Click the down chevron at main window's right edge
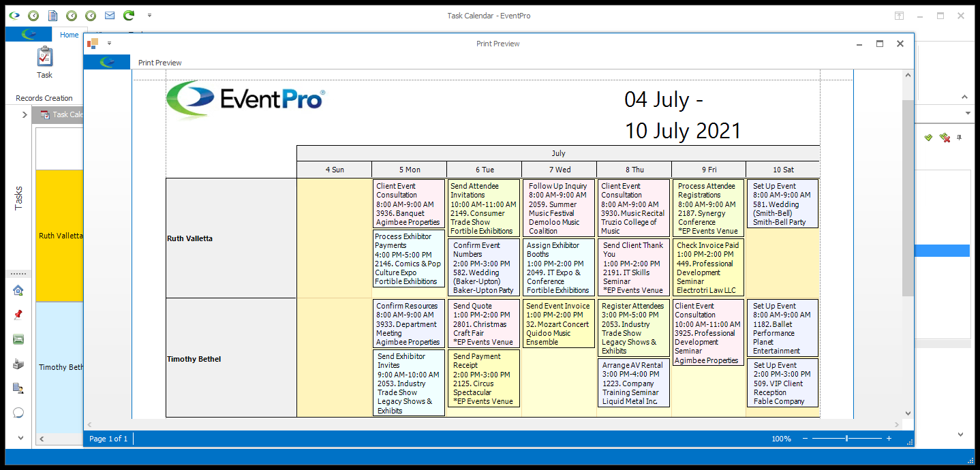 tap(960, 434)
